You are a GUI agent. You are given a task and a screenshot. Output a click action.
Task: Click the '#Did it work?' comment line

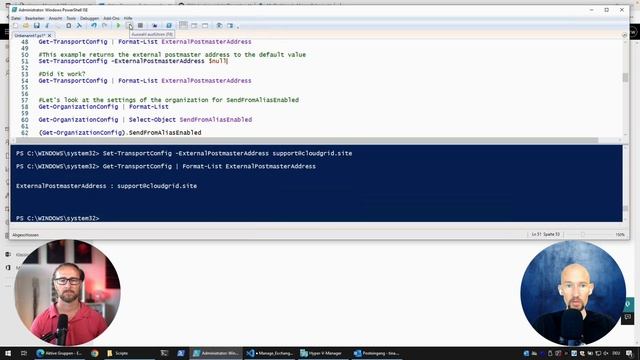click(62, 74)
